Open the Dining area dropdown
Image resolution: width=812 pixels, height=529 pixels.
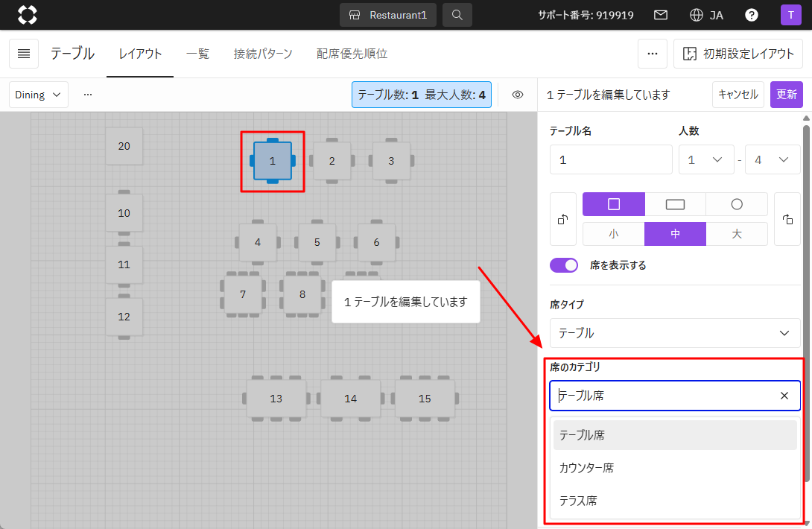[38, 95]
